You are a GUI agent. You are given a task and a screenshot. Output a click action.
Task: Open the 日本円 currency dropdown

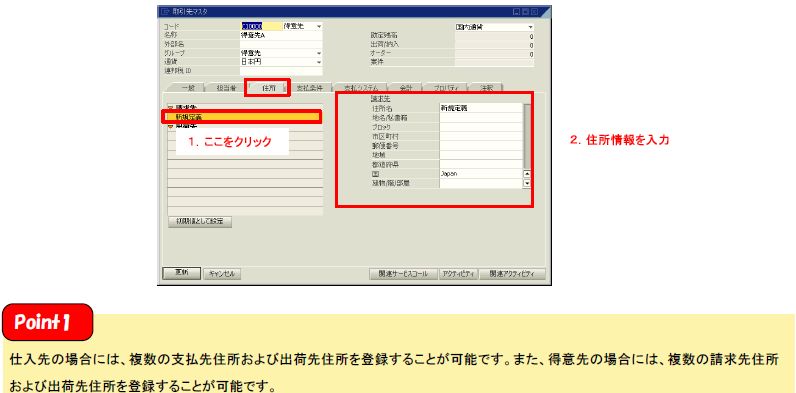(x=319, y=62)
